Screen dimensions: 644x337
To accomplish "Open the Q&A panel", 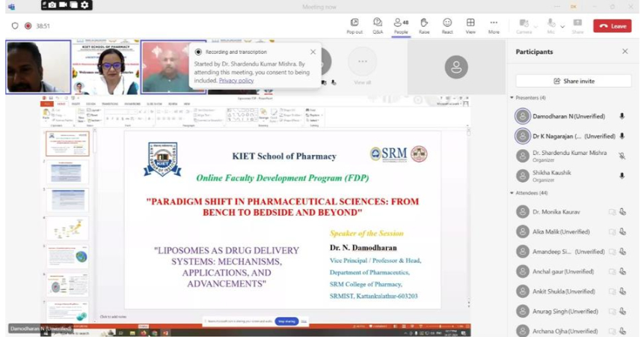I will point(378,26).
